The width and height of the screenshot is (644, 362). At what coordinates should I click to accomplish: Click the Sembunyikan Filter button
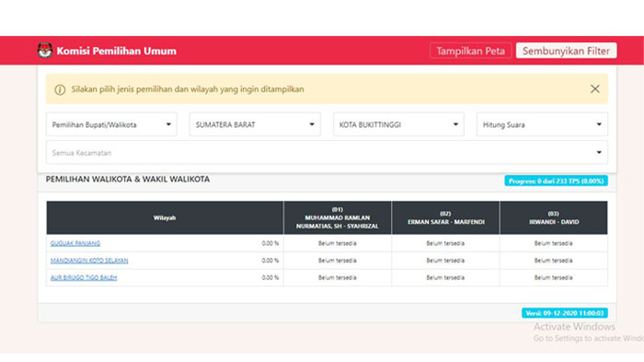(566, 51)
